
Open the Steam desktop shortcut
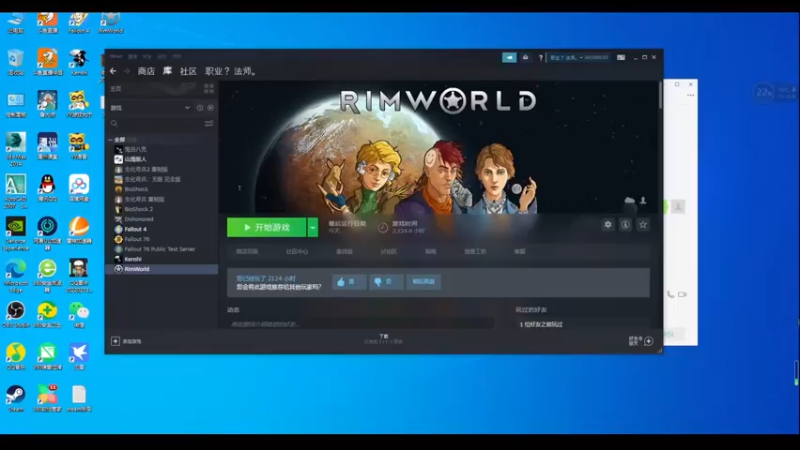[16, 398]
